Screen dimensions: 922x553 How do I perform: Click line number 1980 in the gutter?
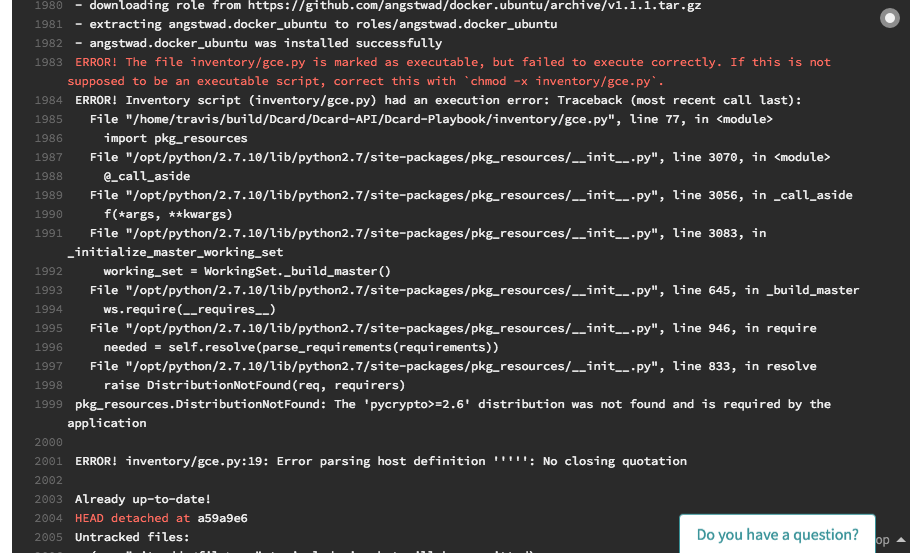coord(48,5)
